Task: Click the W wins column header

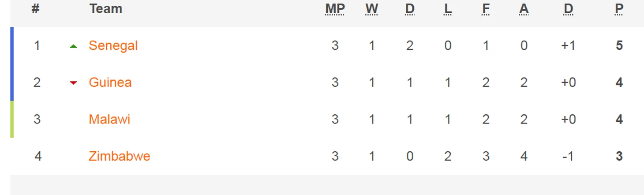Action: 371,9
